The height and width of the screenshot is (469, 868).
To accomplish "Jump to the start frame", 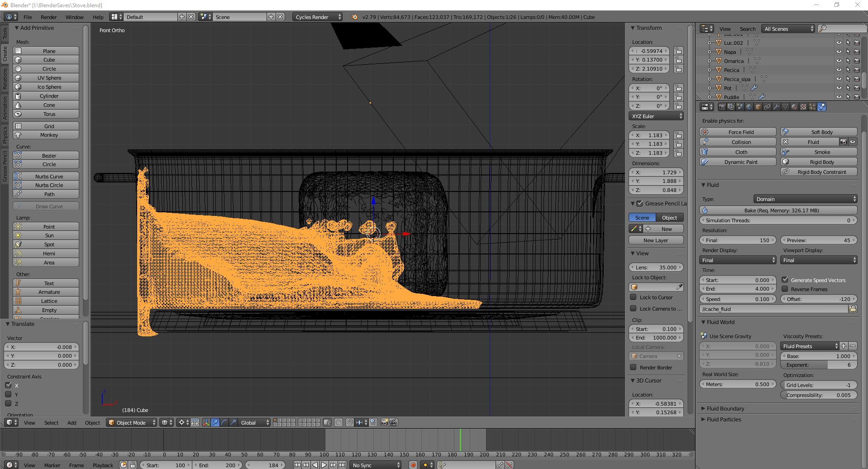I will 297,465.
